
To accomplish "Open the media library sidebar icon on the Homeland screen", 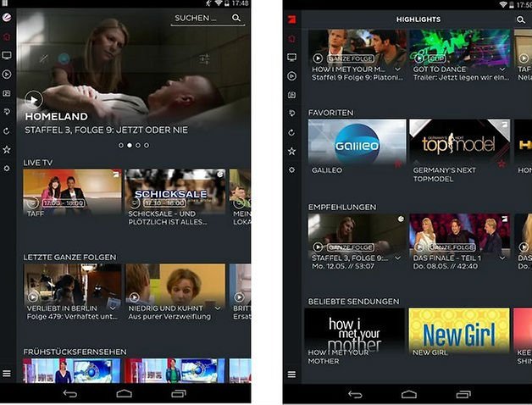I will 7,93.
